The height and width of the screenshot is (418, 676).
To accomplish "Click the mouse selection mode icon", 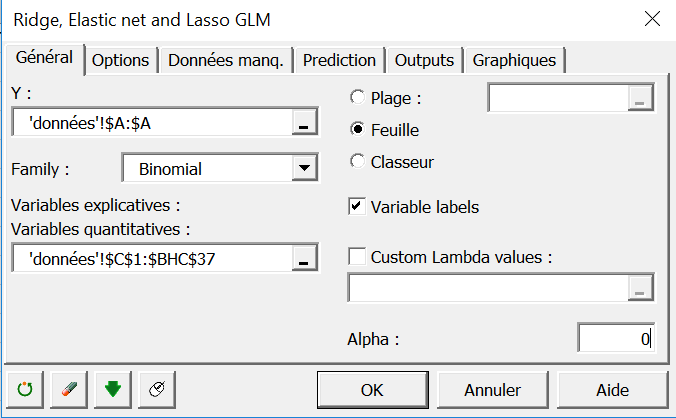I will coord(156,389).
